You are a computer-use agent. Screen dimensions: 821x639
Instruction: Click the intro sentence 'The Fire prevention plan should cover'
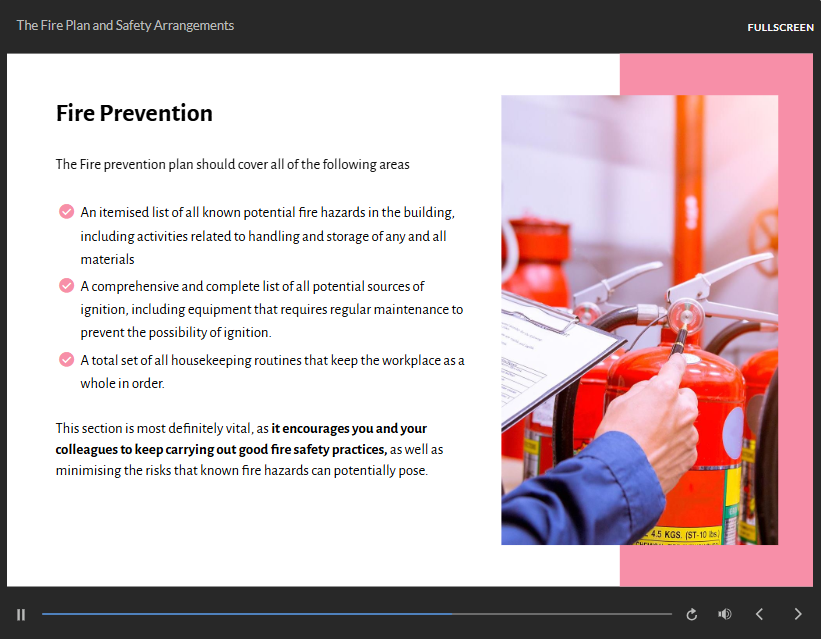(x=232, y=164)
